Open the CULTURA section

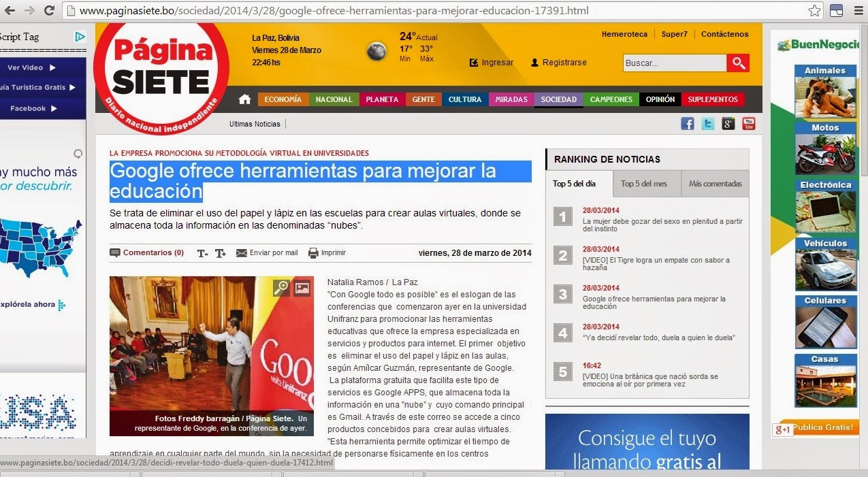click(x=465, y=99)
